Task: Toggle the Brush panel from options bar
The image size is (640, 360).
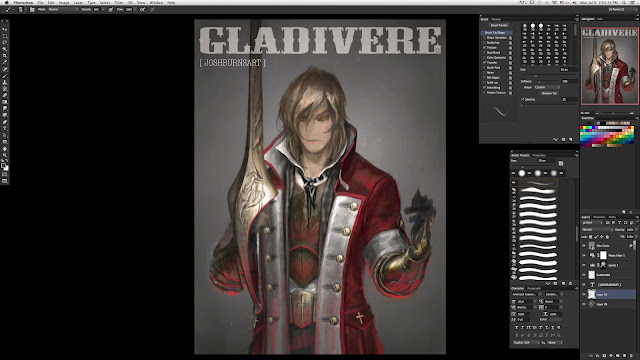Action: coord(32,9)
